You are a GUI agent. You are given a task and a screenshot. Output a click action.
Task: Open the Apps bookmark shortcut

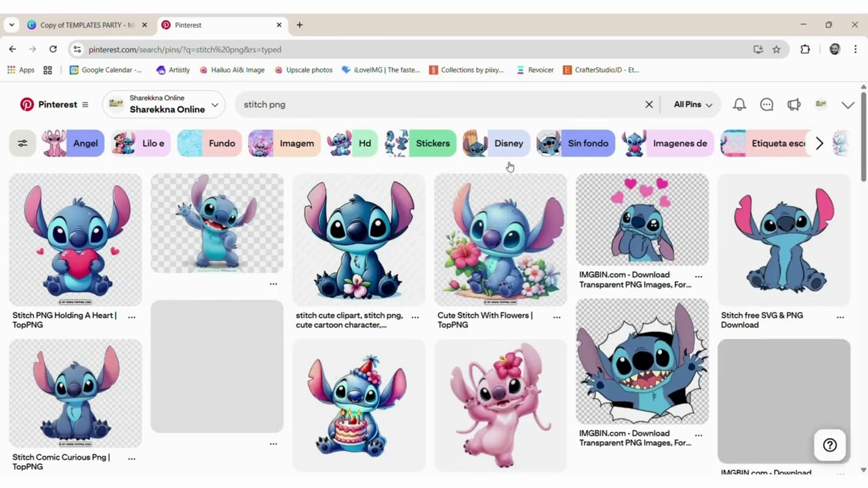coord(21,70)
